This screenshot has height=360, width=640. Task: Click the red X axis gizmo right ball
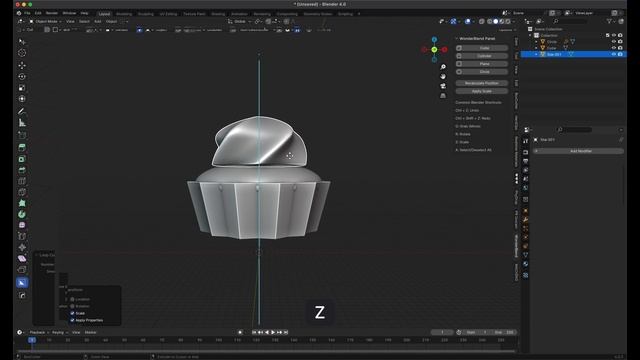[x=444, y=49]
